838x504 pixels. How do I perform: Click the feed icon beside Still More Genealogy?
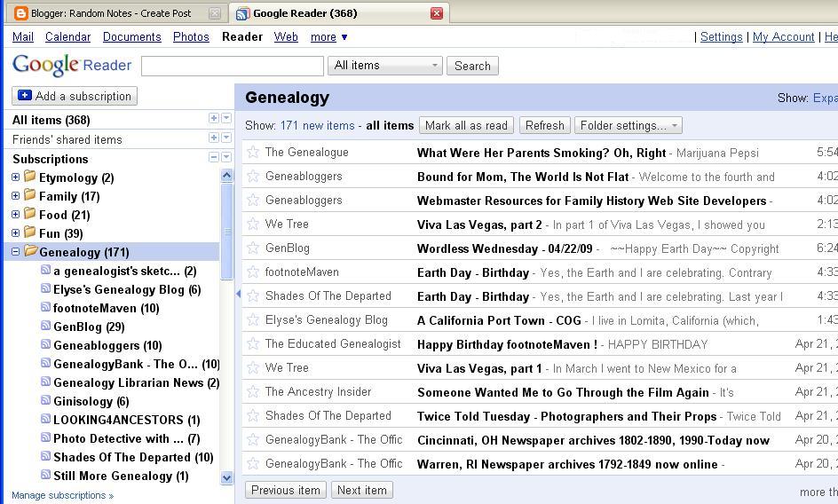pyautogui.click(x=46, y=475)
